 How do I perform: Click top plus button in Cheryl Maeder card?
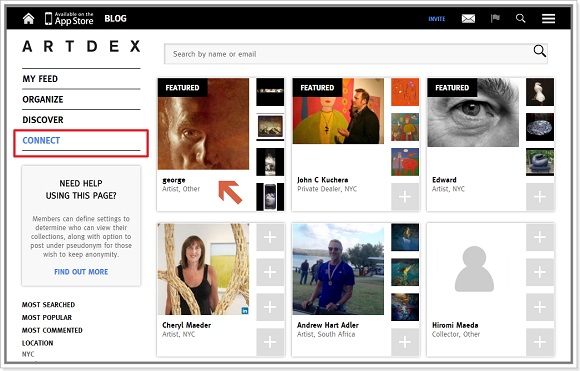[x=270, y=237]
